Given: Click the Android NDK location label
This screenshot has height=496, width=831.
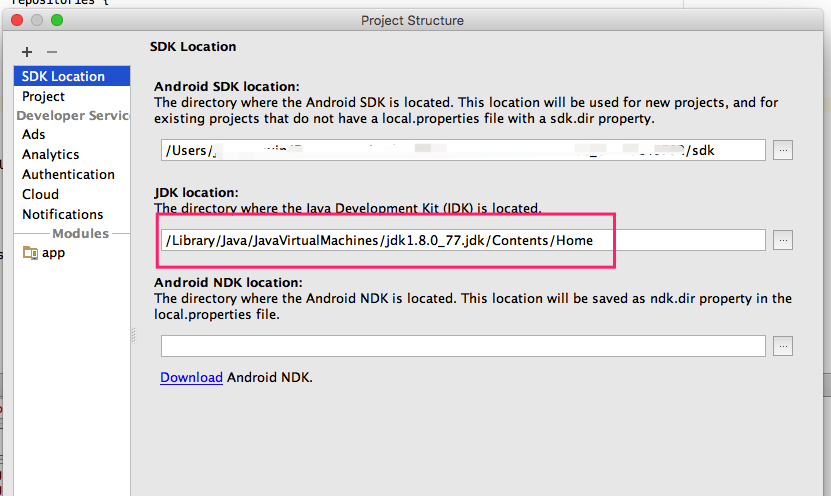Looking at the screenshot, I should (228, 282).
